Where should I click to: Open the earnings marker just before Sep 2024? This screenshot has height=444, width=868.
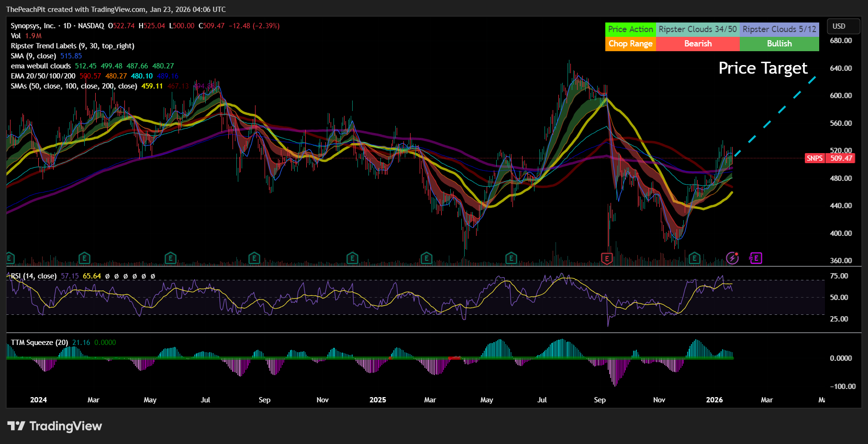254,258
